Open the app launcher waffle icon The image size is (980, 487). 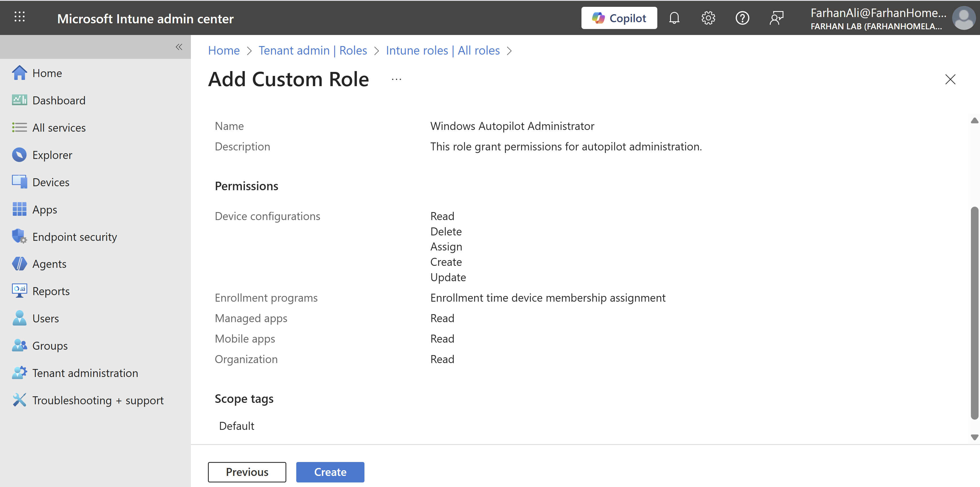pos(19,17)
